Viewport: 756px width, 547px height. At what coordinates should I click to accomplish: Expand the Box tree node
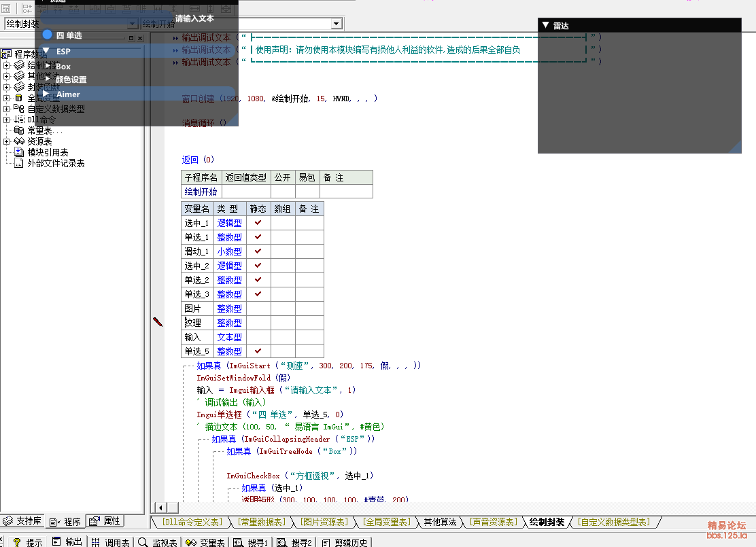48,66
